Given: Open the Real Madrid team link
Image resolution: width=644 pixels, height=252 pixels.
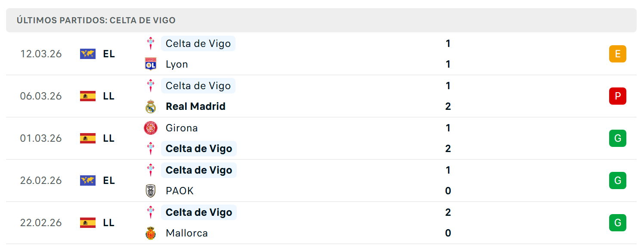Looking at the screenshot, I should coord(195,106).
